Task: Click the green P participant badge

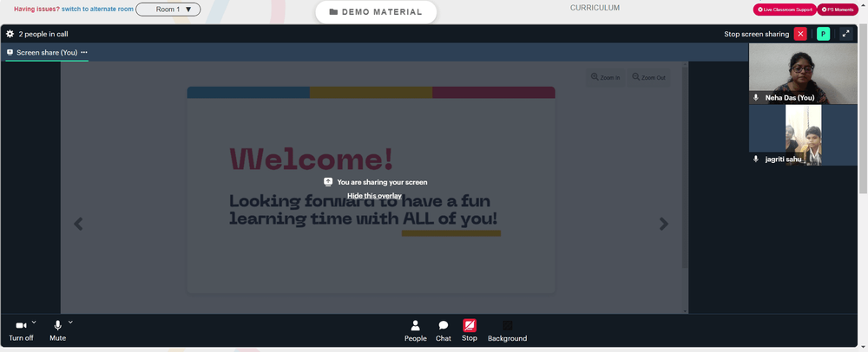Action: [x=823, y=34]
